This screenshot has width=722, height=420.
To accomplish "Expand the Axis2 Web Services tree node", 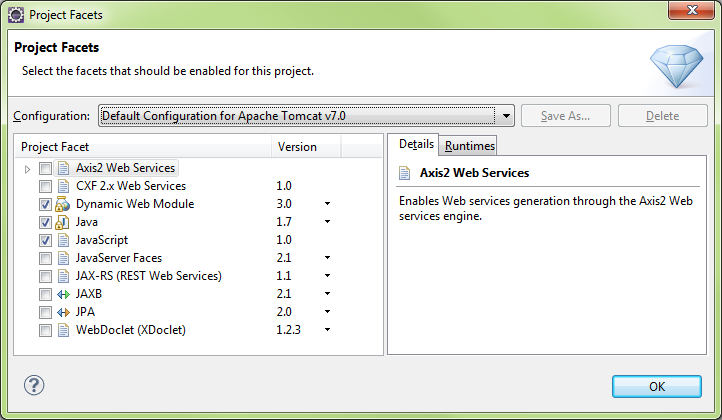I will coord(27,169).
